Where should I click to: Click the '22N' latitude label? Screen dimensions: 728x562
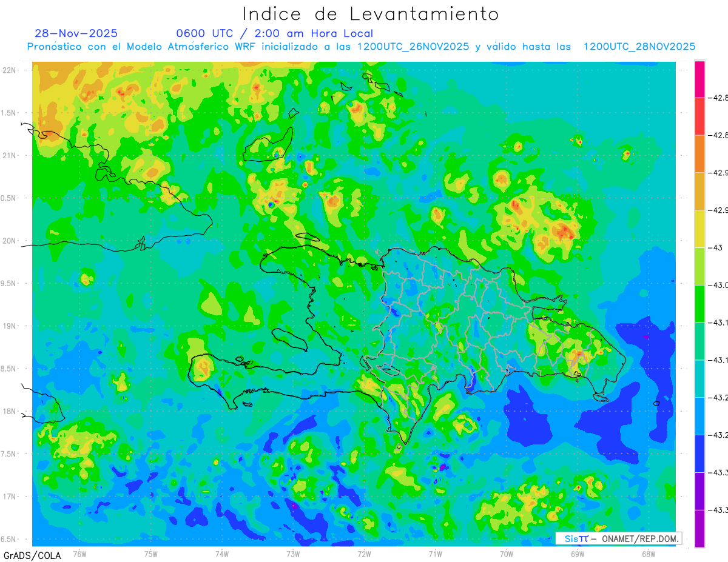9,70
